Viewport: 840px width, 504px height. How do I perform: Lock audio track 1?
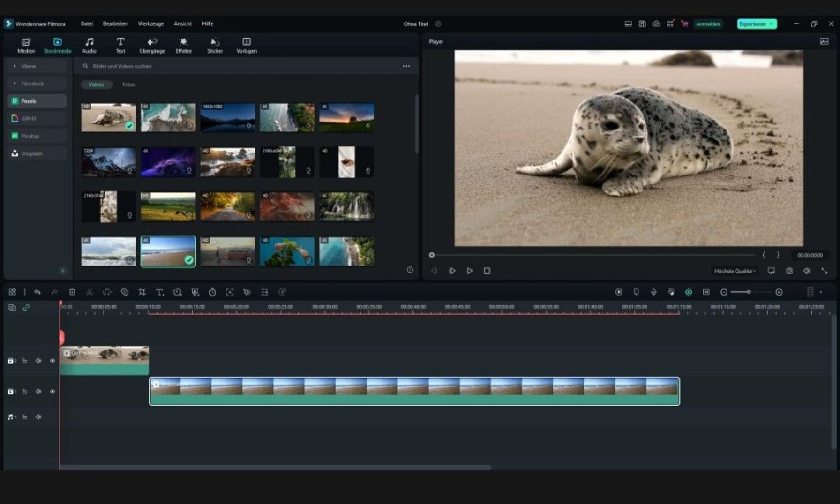(25, 417)
